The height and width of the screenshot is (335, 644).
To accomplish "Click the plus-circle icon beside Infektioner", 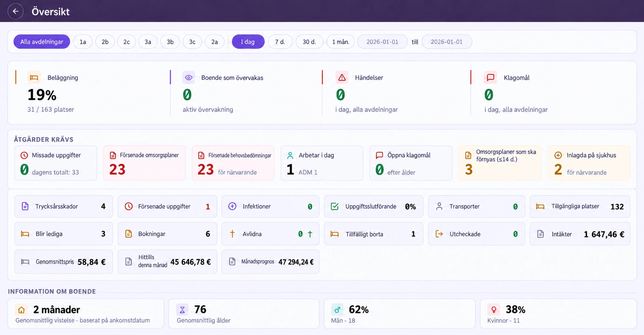I will tap(232, 206).
